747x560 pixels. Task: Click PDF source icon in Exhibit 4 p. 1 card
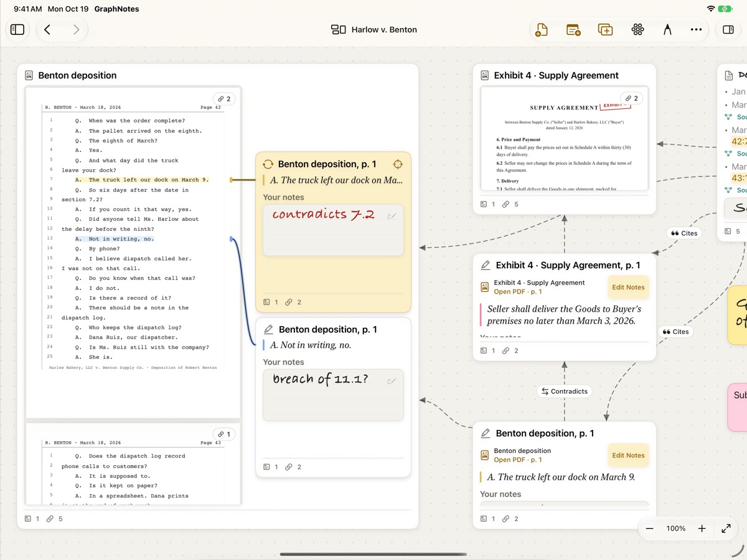[485, 287]
